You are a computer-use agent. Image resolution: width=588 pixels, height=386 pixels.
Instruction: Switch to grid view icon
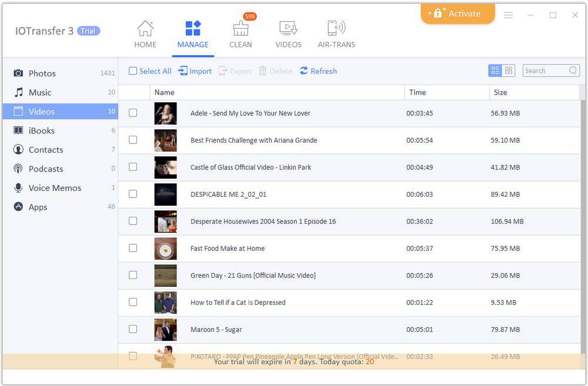pos(509,71)
